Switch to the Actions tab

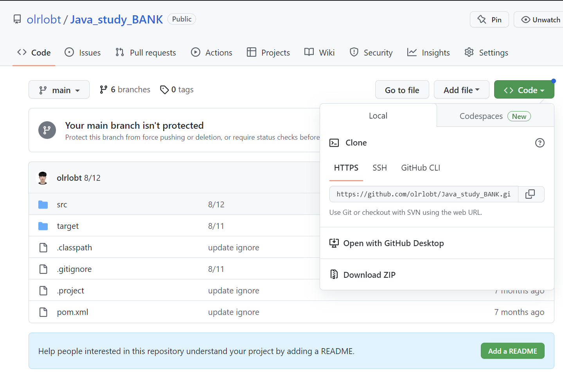[212, 52]
